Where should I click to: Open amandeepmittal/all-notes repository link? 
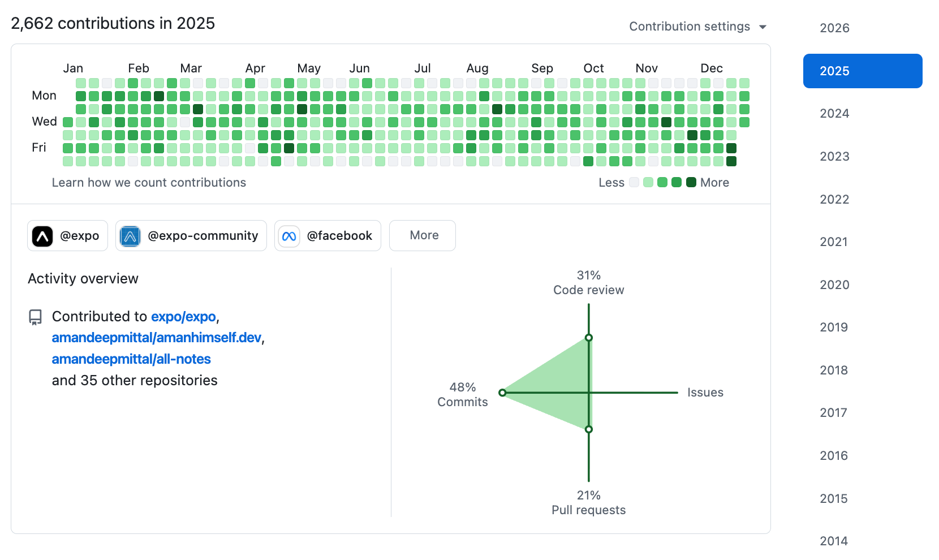pyautogui.click(x=131, y=359)
